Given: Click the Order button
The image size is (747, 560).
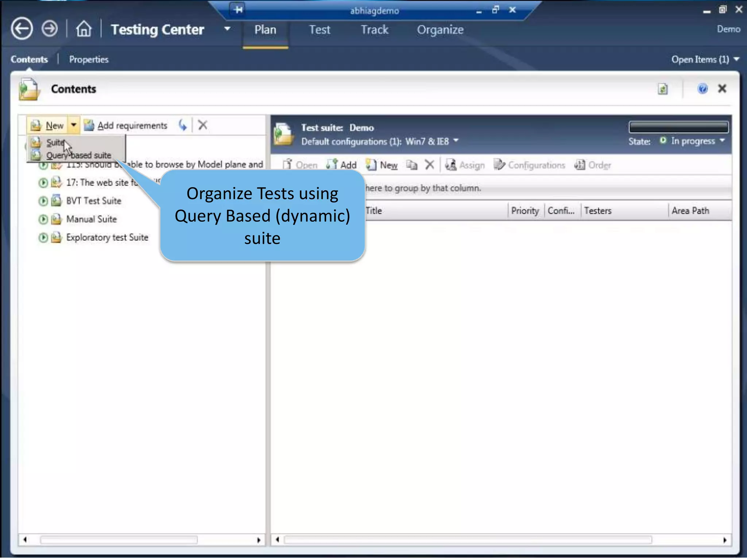Looking at the screenshot, I should click(593, 165).
